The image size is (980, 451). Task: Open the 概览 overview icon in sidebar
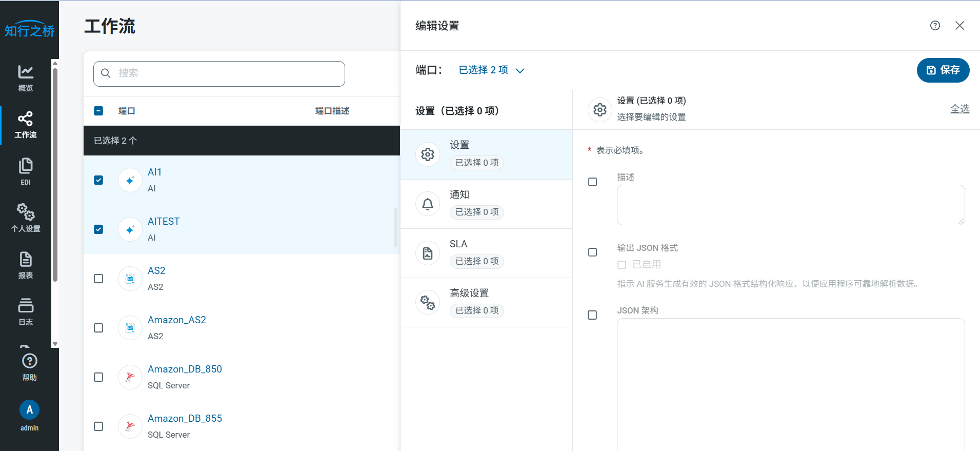(26, 72)
